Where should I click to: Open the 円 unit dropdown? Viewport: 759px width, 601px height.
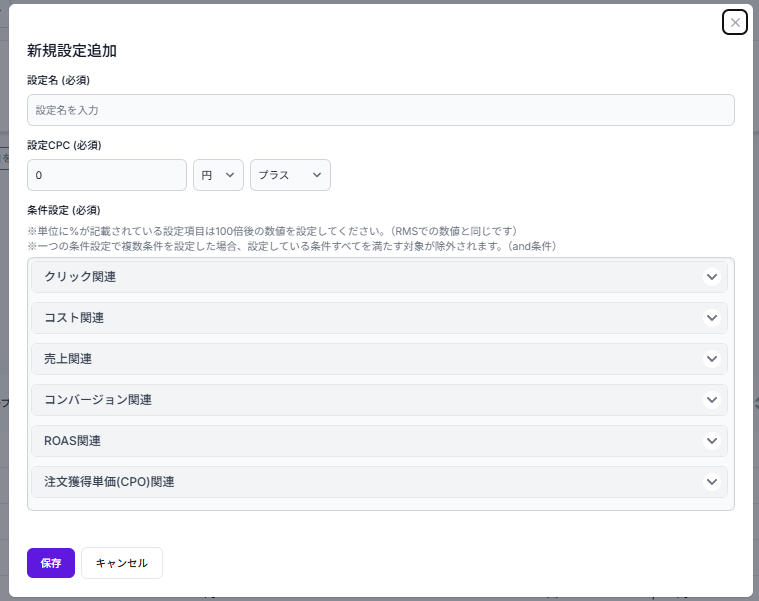click(218, 175)
